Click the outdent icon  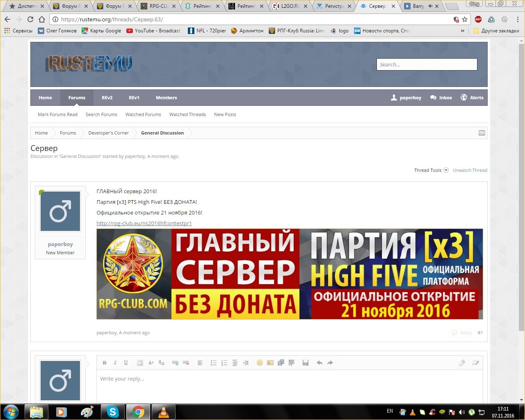pyautogui.click(x=235, y=363)
